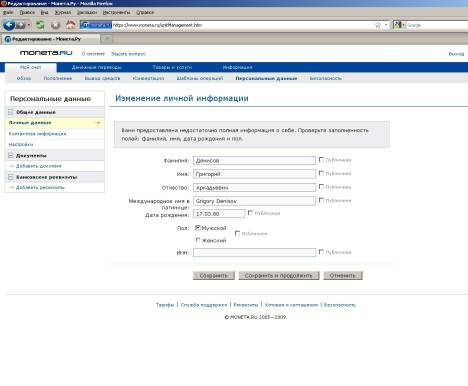Select Контактная информация in the sidebar
The height and width of the screenshot is (386, 468).
pos(37,134)
